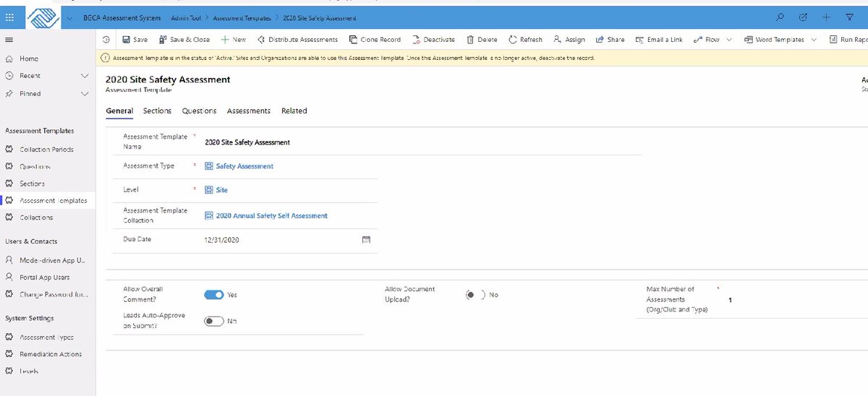Screen dimensions: 868x396
Task: Click Distribute Assessments
Action: tap(298, 40)
